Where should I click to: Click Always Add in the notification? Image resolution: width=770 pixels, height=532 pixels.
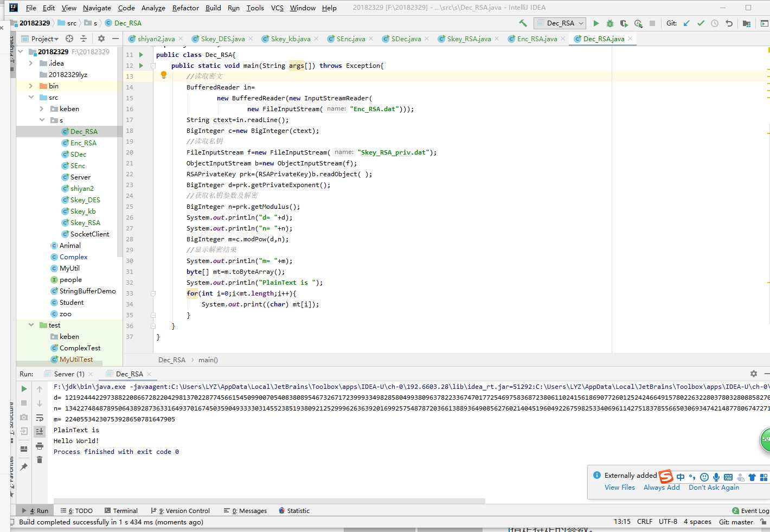click(x=662, y=488)
